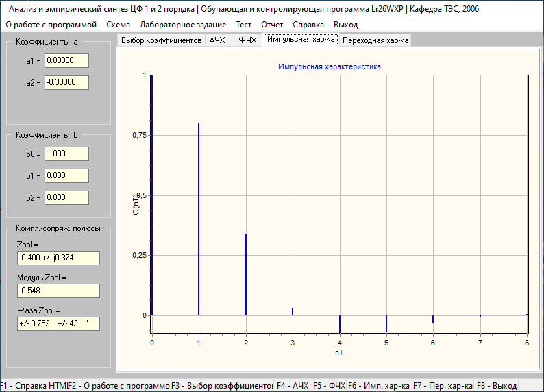Viewport: 544px width, 392px height.
Task: Click the b1 coefficient input field
Action: pos(66,175)
